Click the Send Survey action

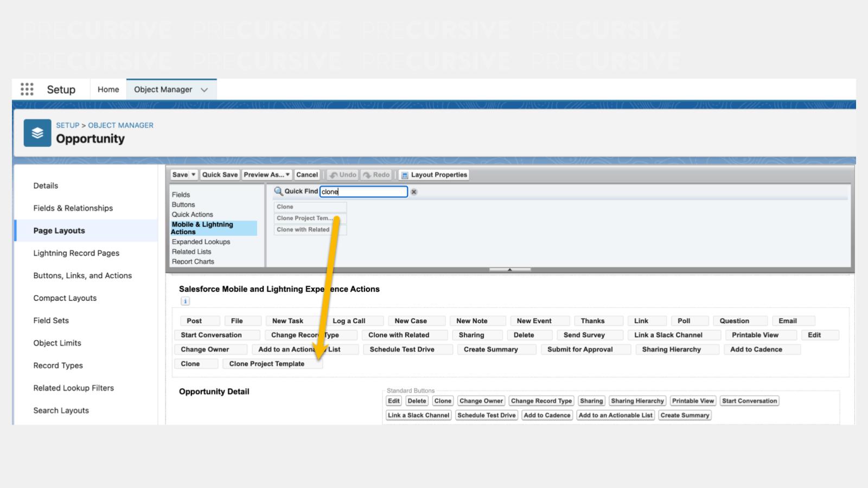point(590,335)
